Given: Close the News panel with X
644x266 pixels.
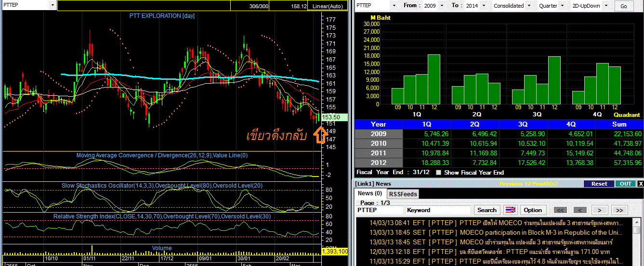Looking at the screenshot, I should pyautogui.click(x=640, y=184).
